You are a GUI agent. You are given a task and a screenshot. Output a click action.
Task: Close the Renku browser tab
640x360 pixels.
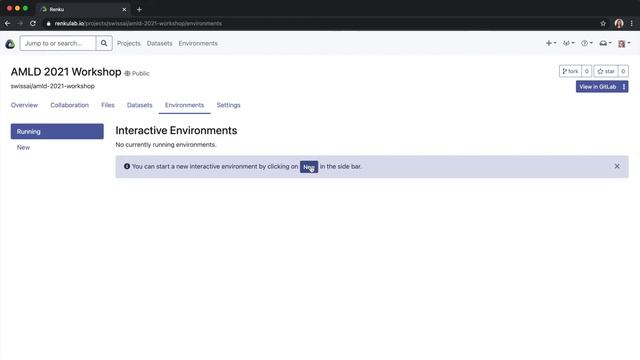(124, 9)
